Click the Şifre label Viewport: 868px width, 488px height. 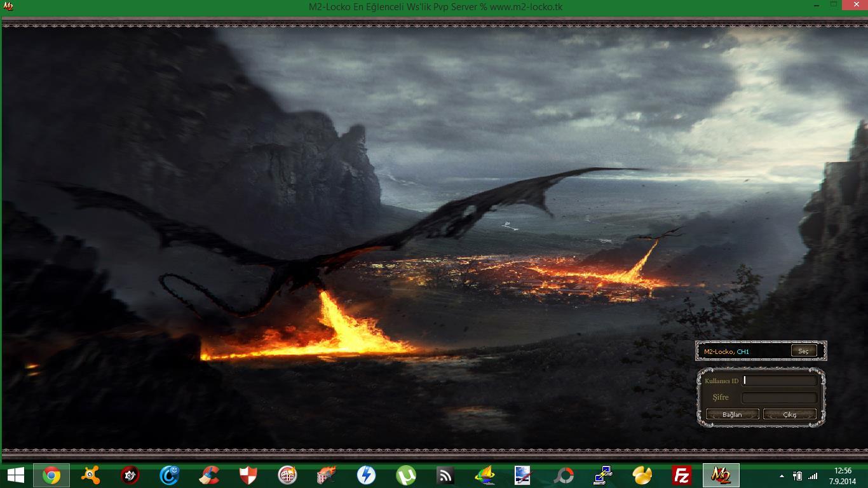pyautogui.click(x=721, y=397)
